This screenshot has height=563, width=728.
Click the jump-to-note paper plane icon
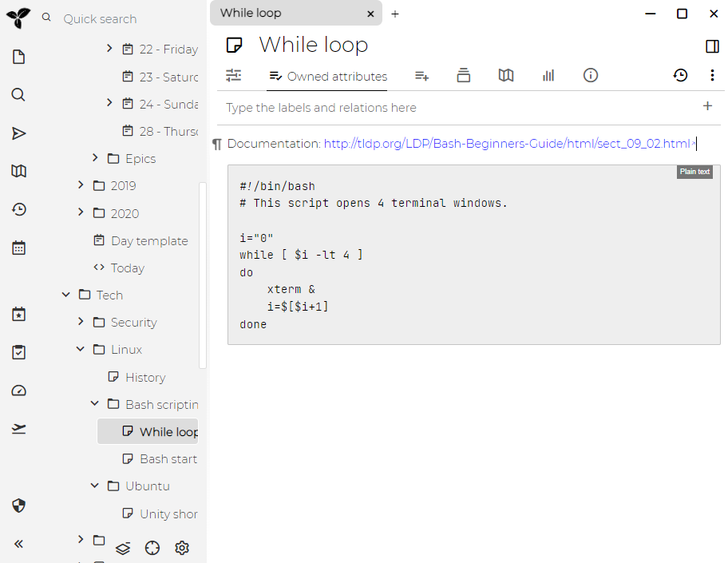pyautogui.click(x=18, y=134)
